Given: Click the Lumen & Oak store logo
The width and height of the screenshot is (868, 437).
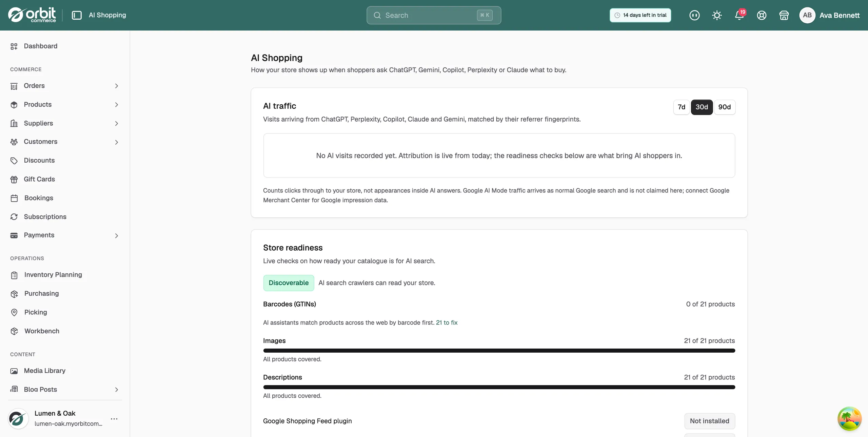Looking at the screenshot, I should coord(18,419).
